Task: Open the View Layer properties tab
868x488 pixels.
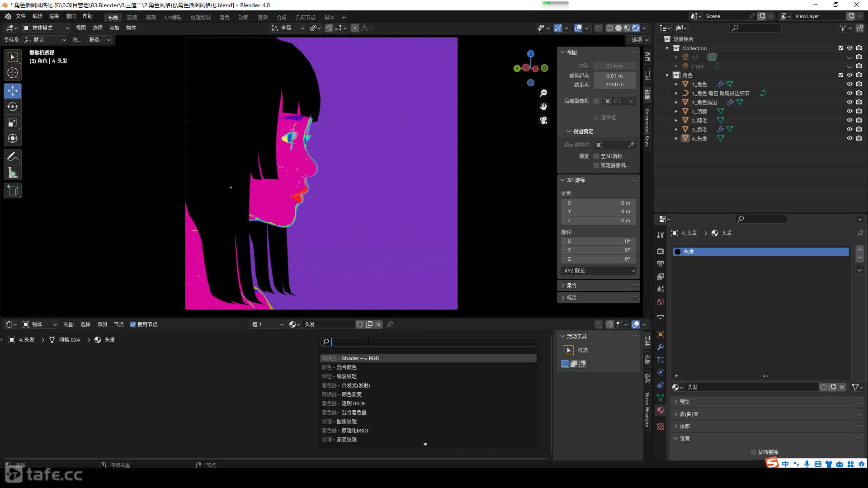Action: coord(660,276)
